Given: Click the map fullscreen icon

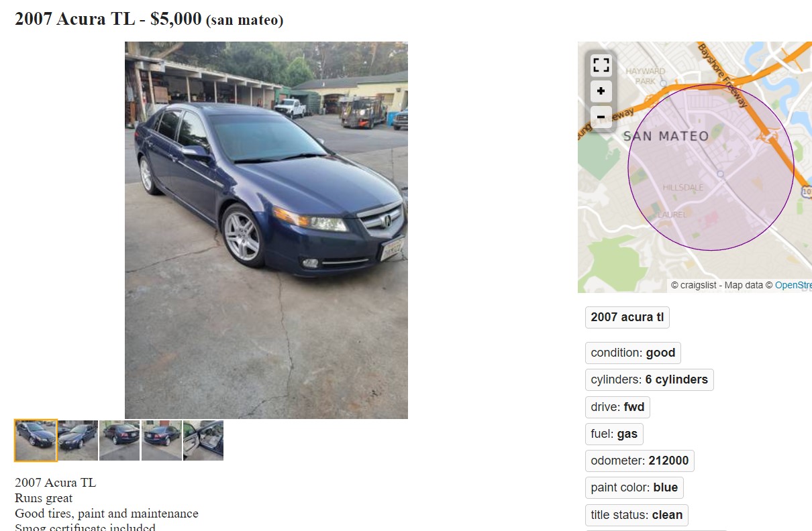Looking at the screenshot, I should coord(601,65).
